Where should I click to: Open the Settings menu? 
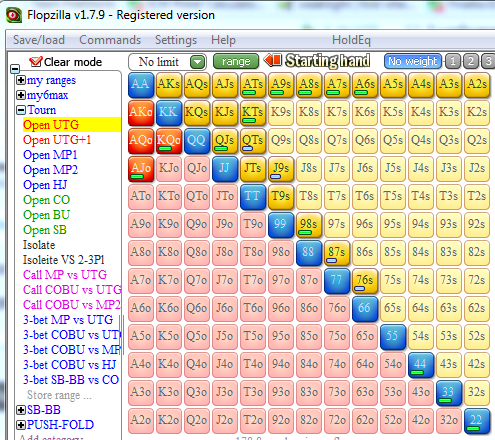(176, 40)
